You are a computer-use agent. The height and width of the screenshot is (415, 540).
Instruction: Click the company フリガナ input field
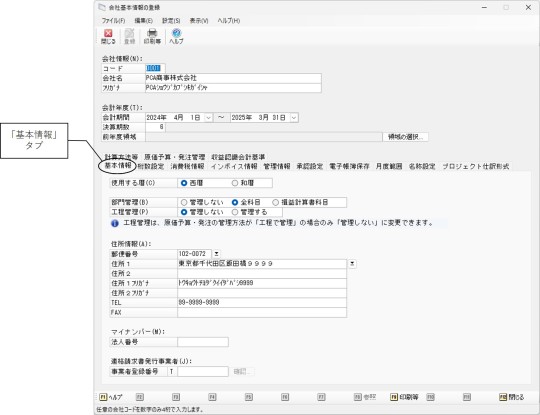click(233, 87)
